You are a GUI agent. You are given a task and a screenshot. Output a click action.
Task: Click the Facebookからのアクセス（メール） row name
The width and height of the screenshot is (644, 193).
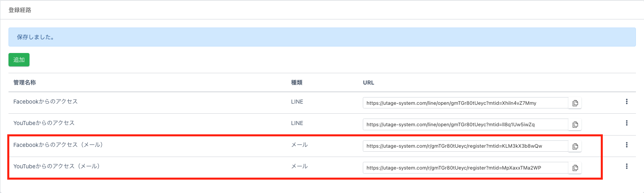coord(58,145)
